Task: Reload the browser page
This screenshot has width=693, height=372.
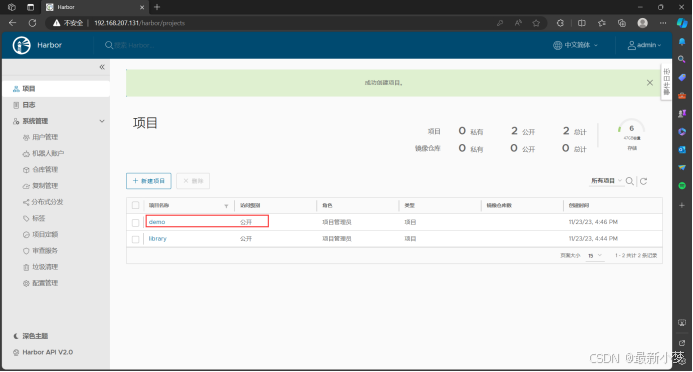Action: click(x=32, y=23)
